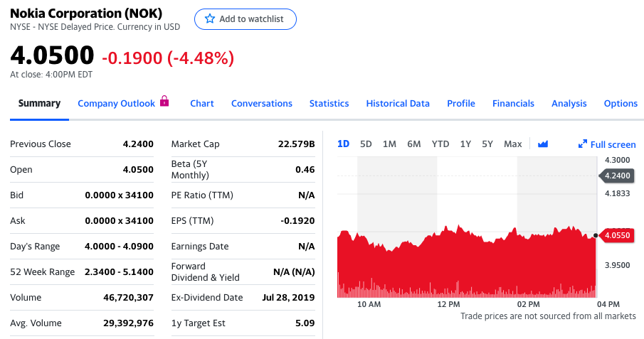Click the Forward Dividend & Yield label

coord(206,271)
